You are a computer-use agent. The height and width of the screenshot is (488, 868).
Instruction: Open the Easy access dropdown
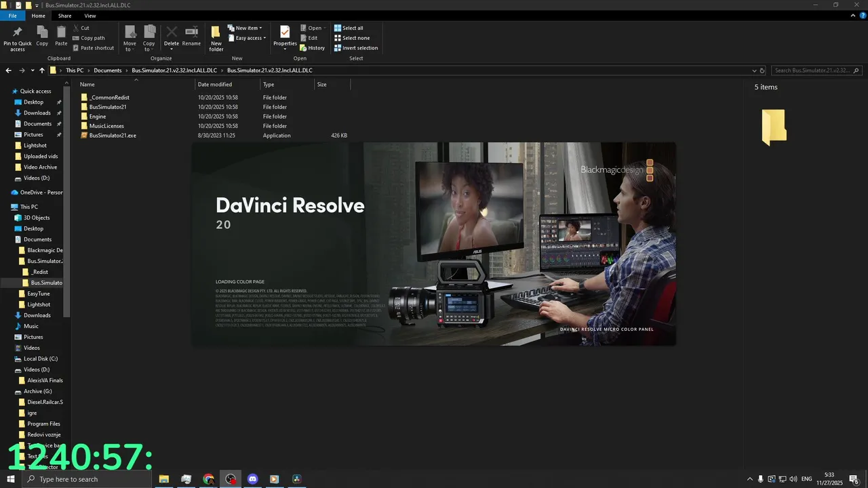point(247,38)
